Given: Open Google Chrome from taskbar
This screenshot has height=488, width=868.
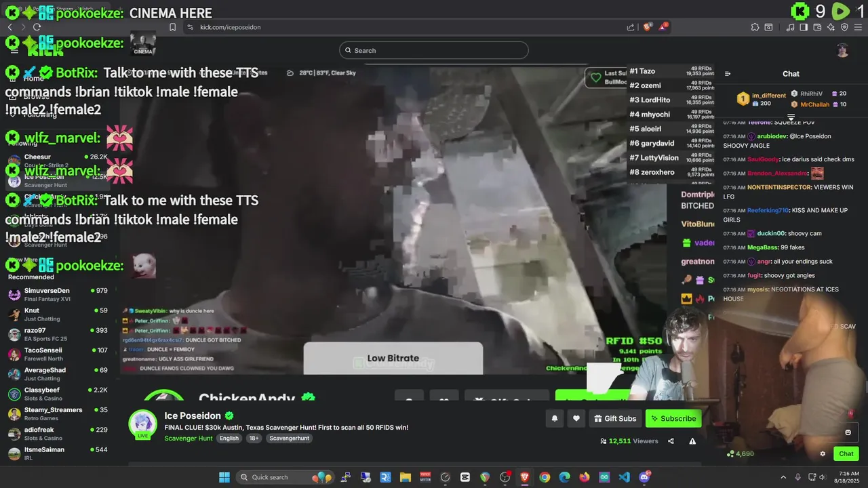Looking at the screenshot, I should 545,477.
